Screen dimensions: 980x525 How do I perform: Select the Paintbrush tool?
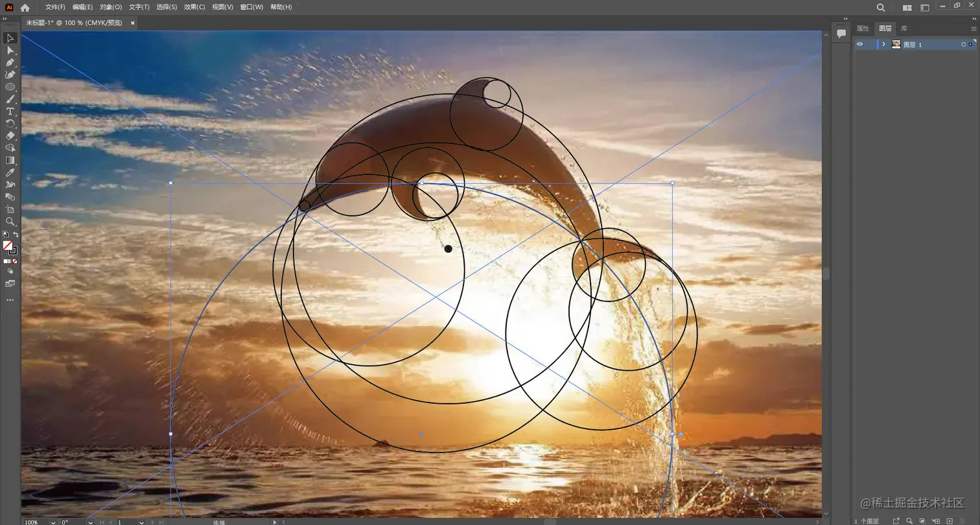pyautogui.click(x=10, y=99)
